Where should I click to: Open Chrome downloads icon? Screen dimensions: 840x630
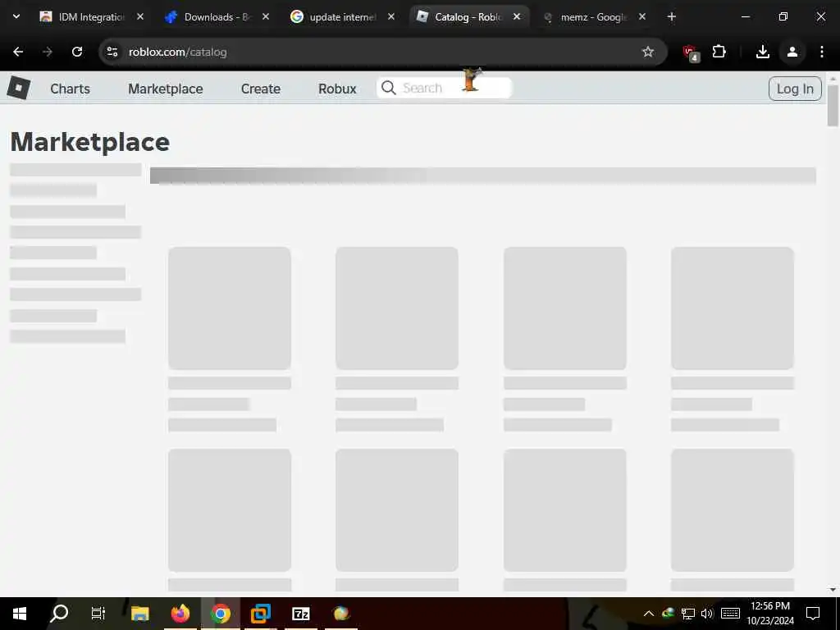pos(762,52)
